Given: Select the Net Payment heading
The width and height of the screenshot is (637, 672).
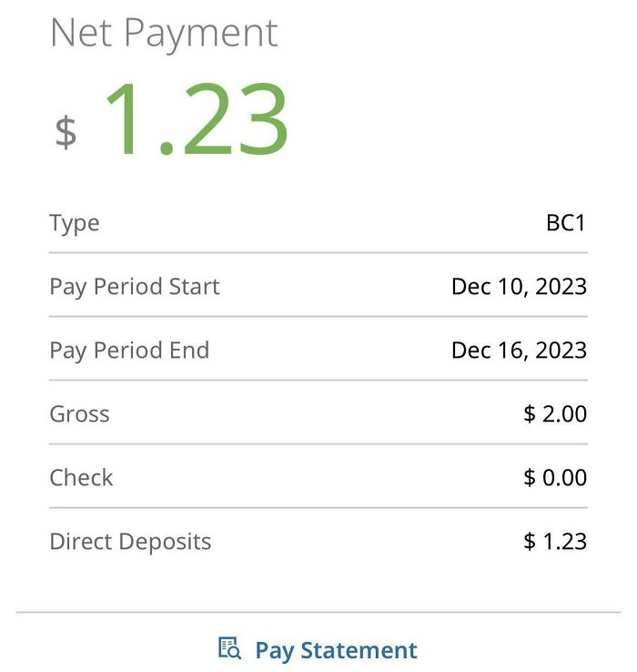Looking at the screenshot, I should point(164,33).
